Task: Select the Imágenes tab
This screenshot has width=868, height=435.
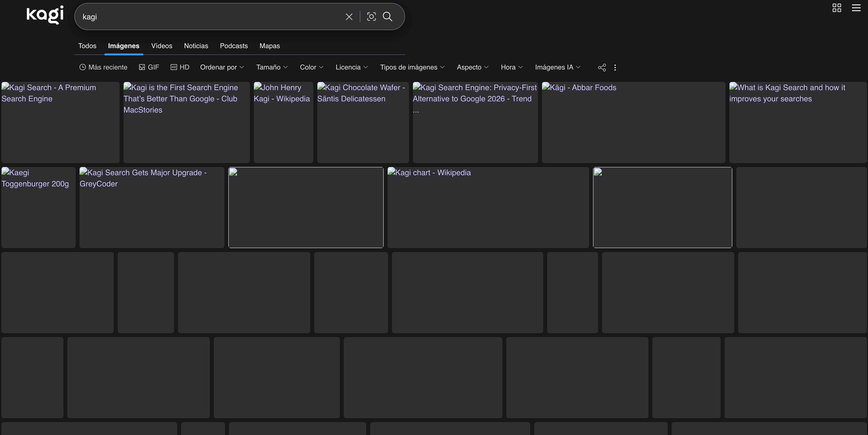Action: (x=124, y=46)
